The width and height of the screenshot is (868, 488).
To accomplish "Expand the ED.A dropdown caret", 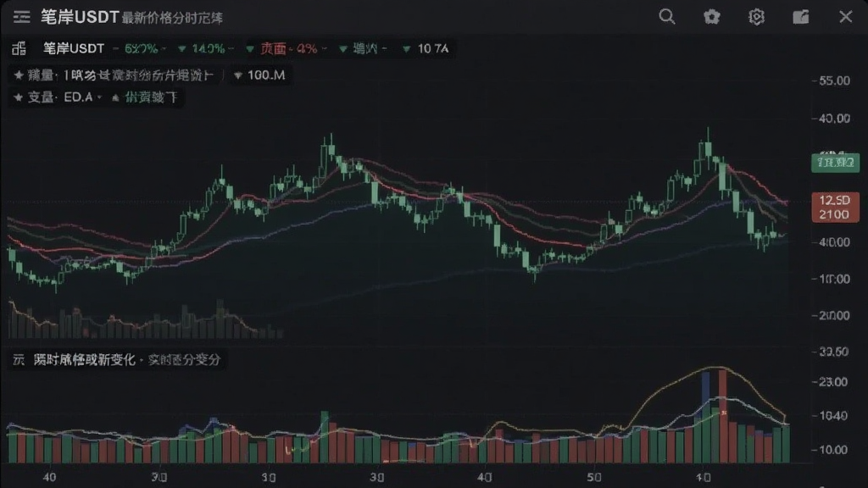I will [100, 97].
